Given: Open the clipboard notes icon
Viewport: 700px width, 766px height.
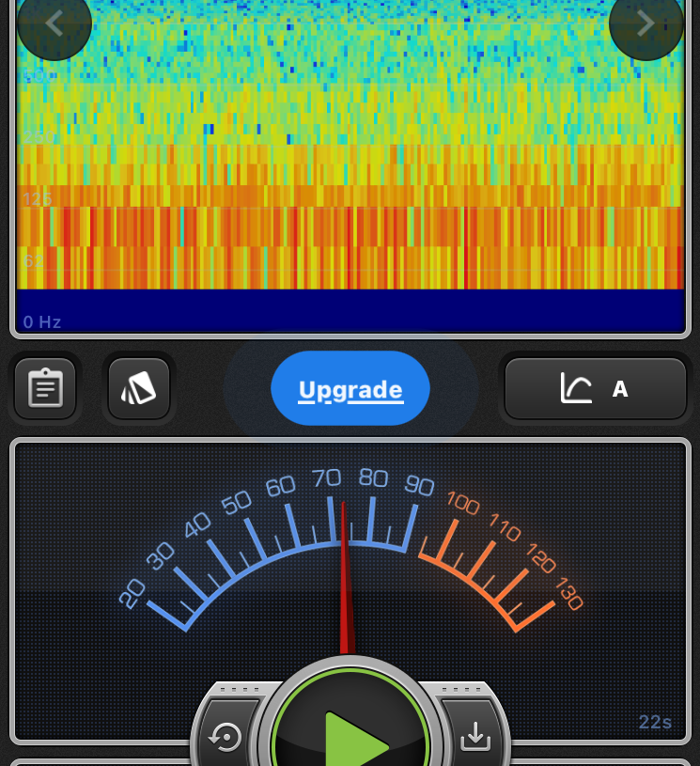Looking at the screenshot, I should pyautogui.click(x=45, y=388).
